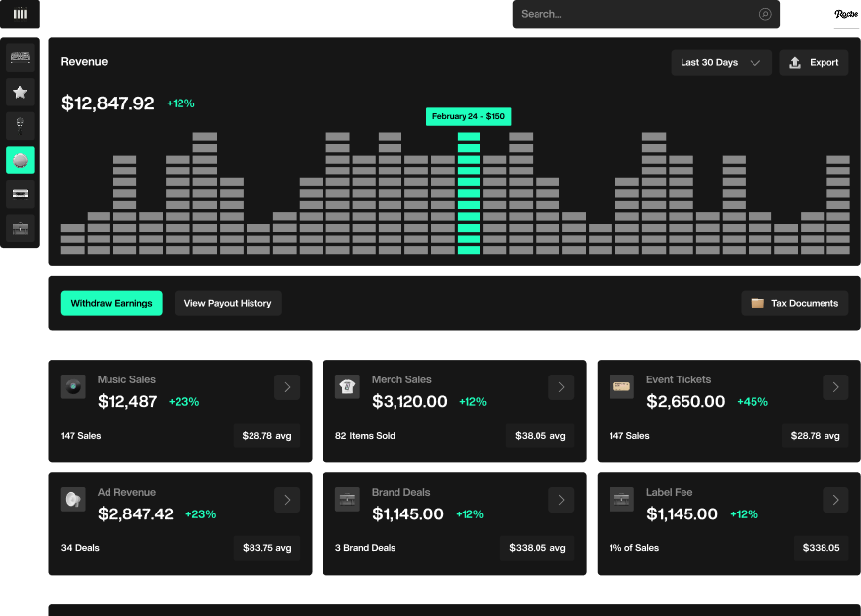Export the revenue report

click(x=814, y=62)
